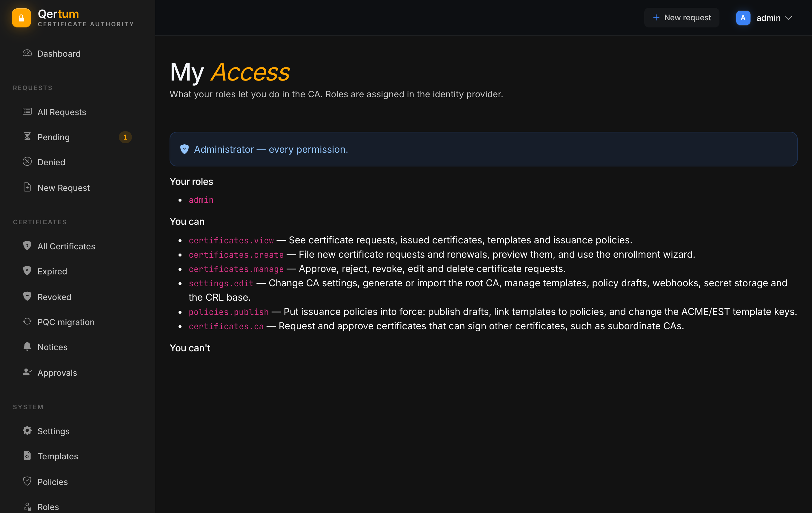Click the Expired shield icon
This screenshot has height=513, width=812.
[x=27, y=271]
